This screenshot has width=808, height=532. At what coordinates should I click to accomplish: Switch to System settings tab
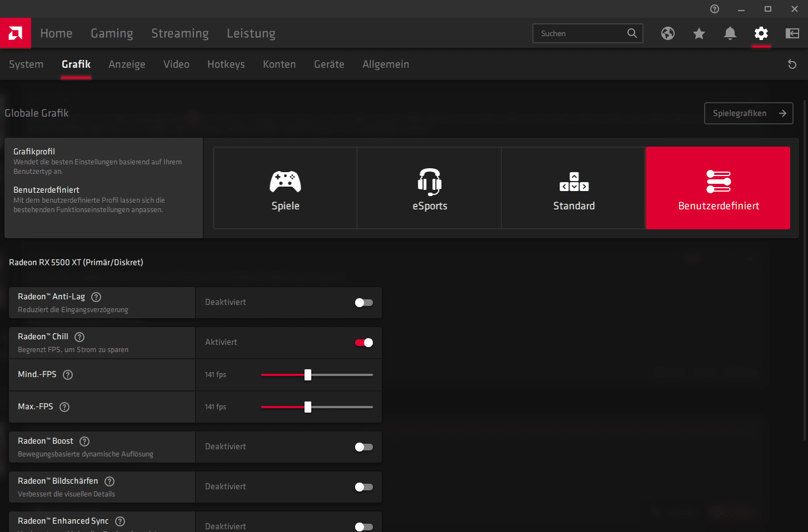(26, 64)
